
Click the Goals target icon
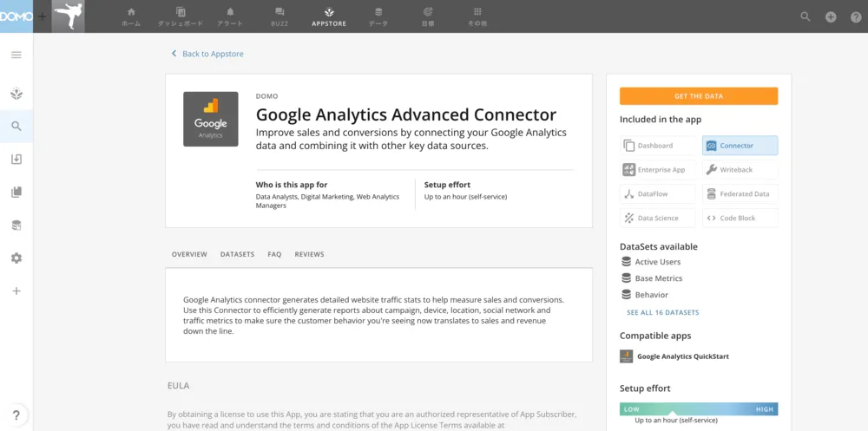point(427,11)
